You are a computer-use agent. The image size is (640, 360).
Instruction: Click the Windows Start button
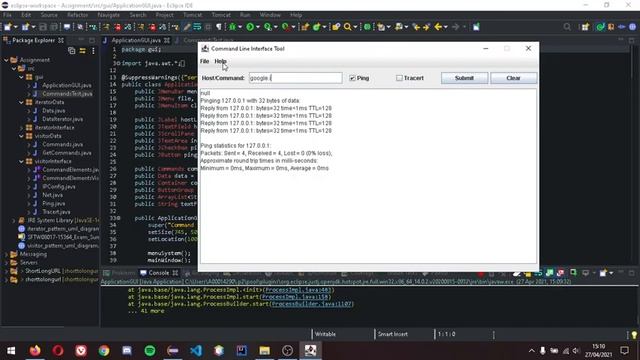(x=11, y=351)
